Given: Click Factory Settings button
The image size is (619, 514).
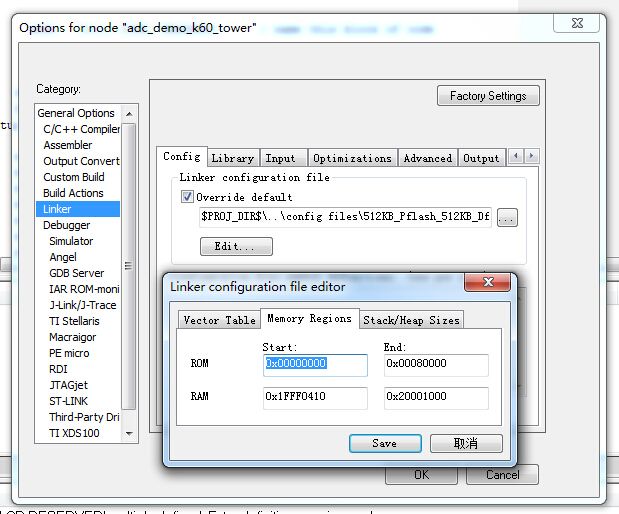Looking at the screenshot, I should pos(488,96).
